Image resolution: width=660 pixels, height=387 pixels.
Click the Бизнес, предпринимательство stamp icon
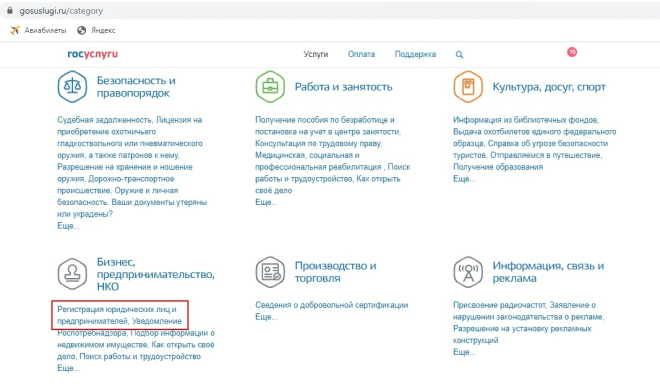72,274
